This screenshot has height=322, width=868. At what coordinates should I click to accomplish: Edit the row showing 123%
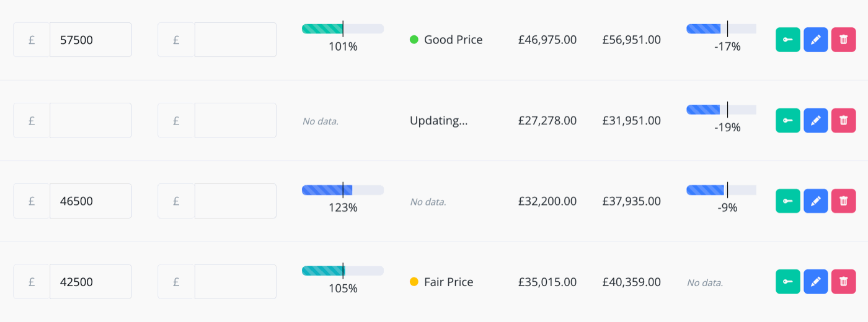816,201
